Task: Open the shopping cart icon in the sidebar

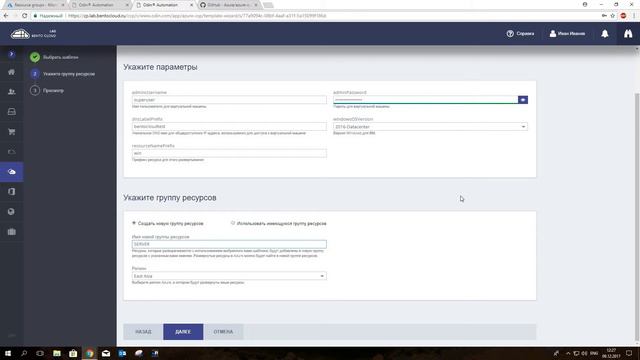Action: click(x=11, y=131)
